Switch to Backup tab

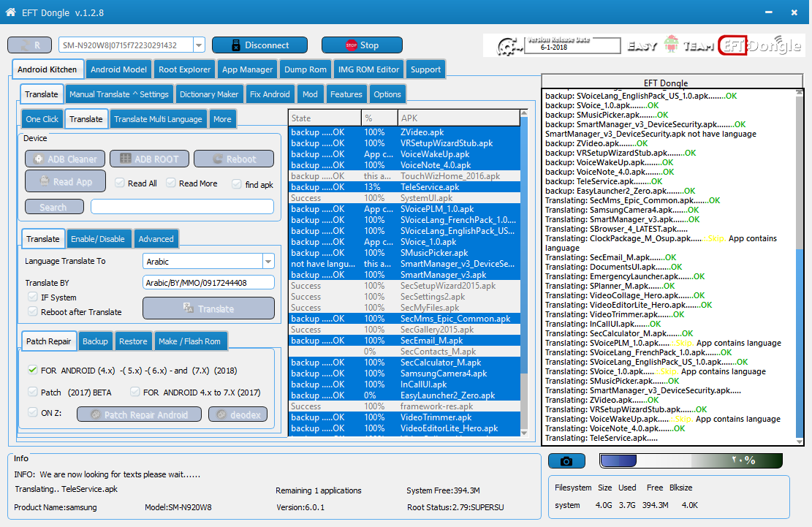[x=95, y=341]
